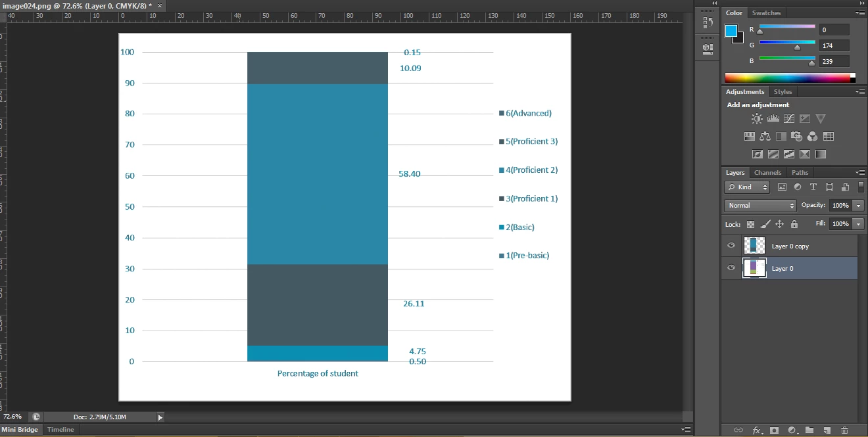This screenshot has width=868, height=437.
Task: Add a Color Lookup adjustment
Action: pos(828,137)
